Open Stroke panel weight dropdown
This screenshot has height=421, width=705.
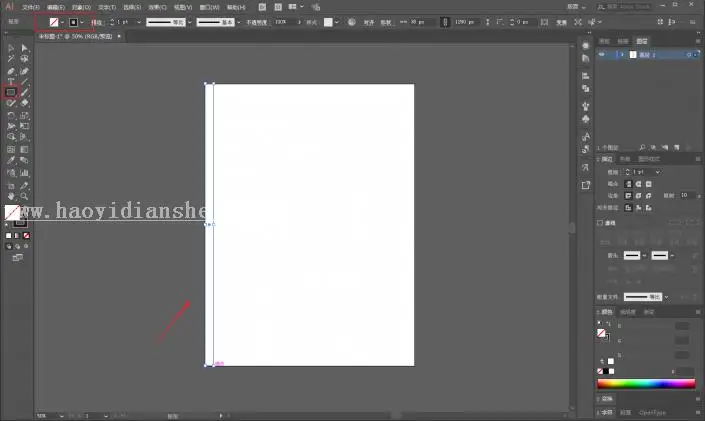658,172
